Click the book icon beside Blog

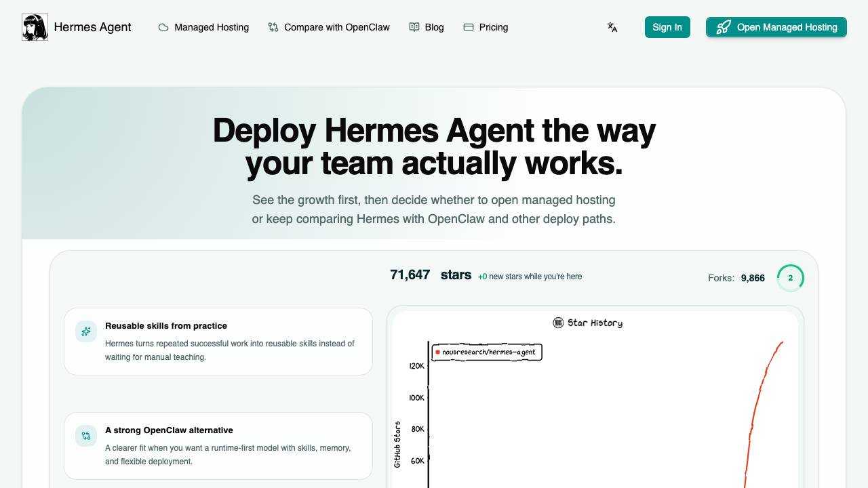click(x=414, y=27)
